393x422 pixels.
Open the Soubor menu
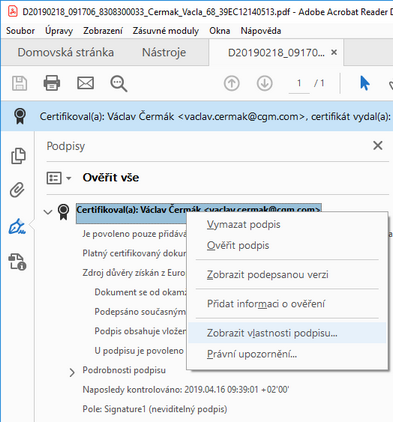(x=20, y=31)
